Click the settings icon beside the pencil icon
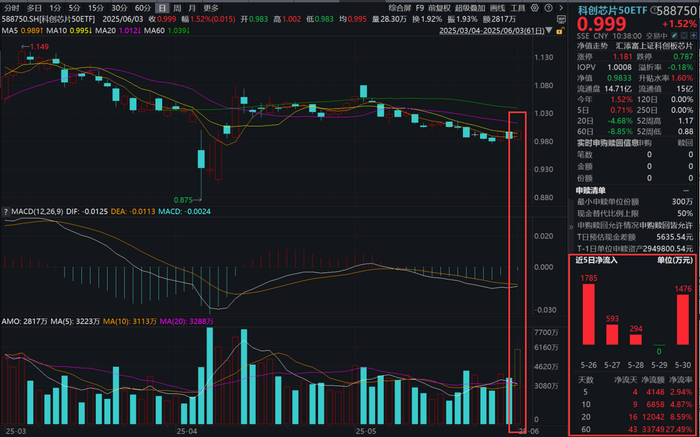 pos(684,36)
